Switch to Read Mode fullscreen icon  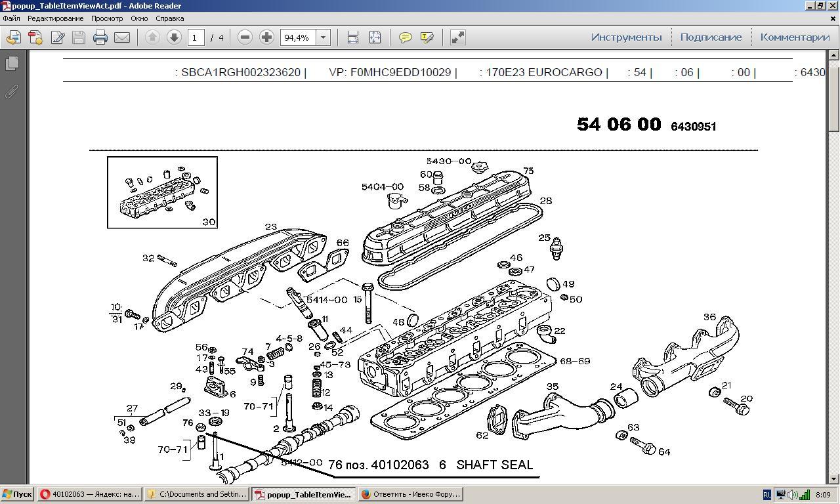point(458,37)
